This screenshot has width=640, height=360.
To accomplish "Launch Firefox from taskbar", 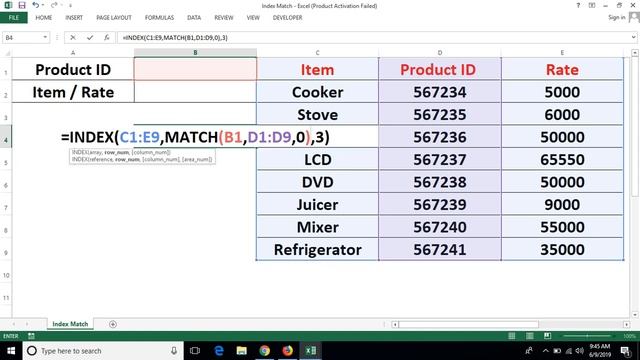I will (x=287, y=351).
